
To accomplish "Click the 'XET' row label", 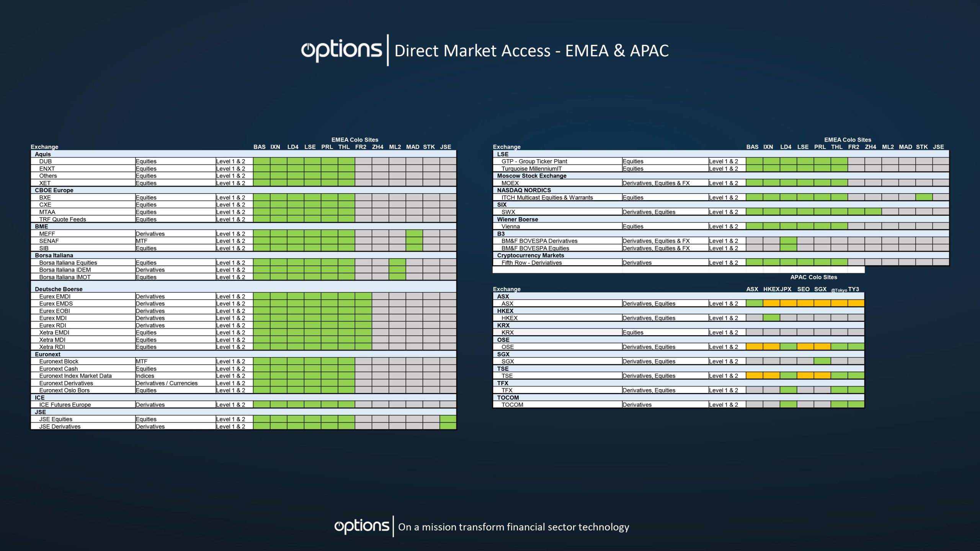I will [44, 183].
